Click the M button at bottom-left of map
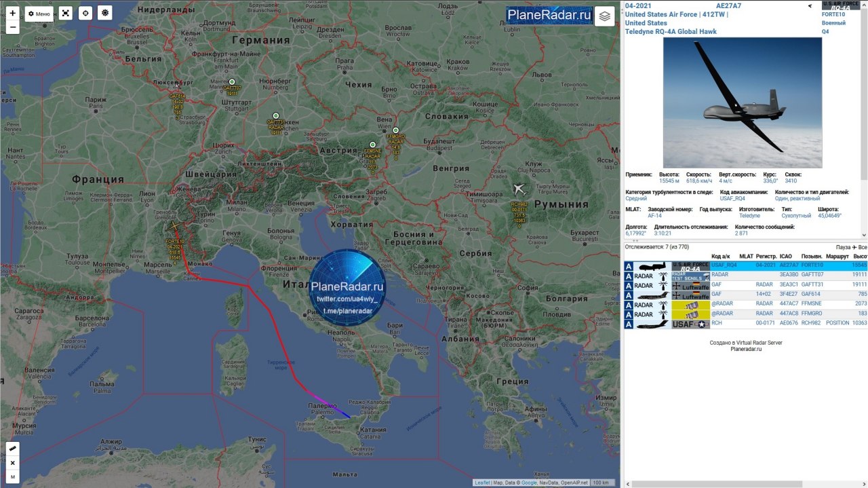Viewport: 868px width, 488px height. (x=12, y=477)
